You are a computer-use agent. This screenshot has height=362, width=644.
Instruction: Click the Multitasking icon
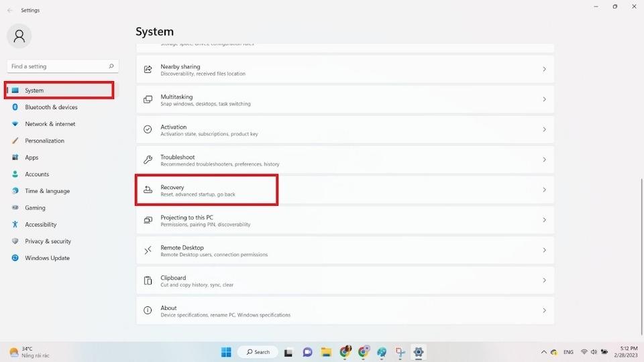tap(148, 100)
